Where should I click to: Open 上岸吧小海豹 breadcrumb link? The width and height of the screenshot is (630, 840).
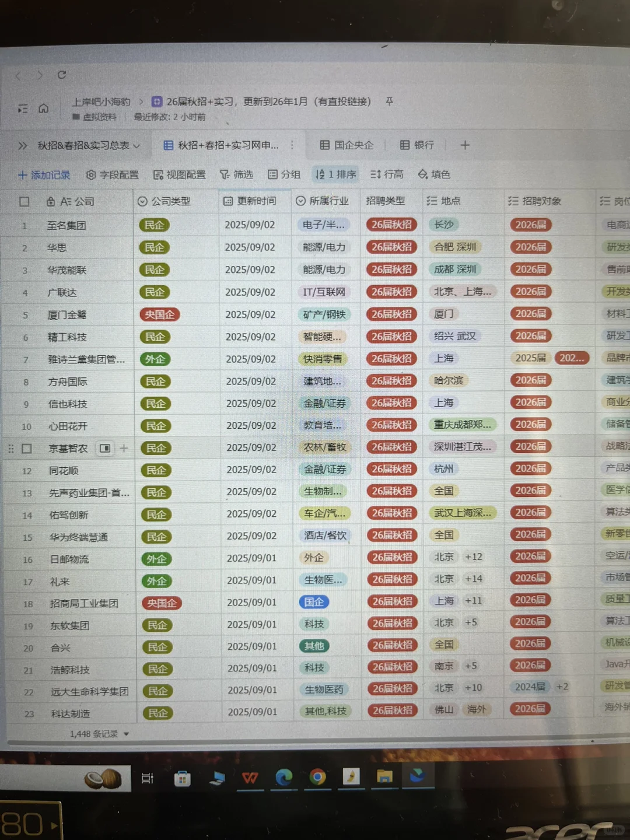pyautogui.click(x=101, y=102)
